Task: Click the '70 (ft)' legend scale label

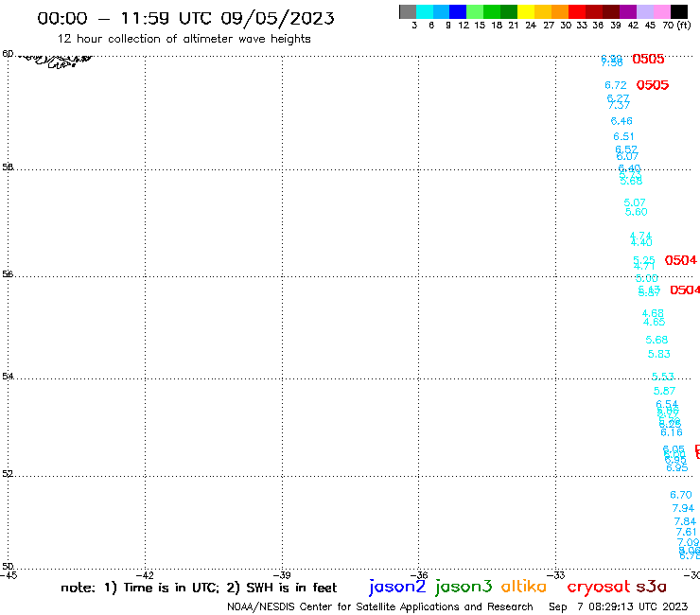Action: click(676, 25)
